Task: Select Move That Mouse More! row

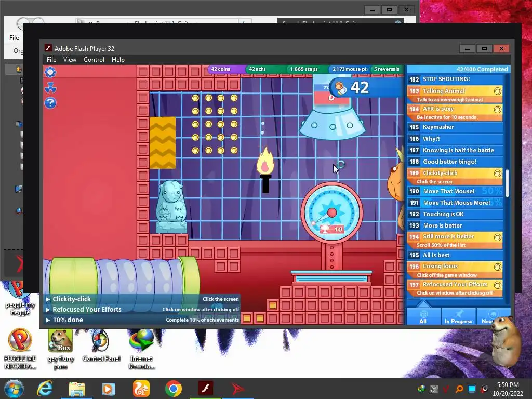Action: [455, 203]
